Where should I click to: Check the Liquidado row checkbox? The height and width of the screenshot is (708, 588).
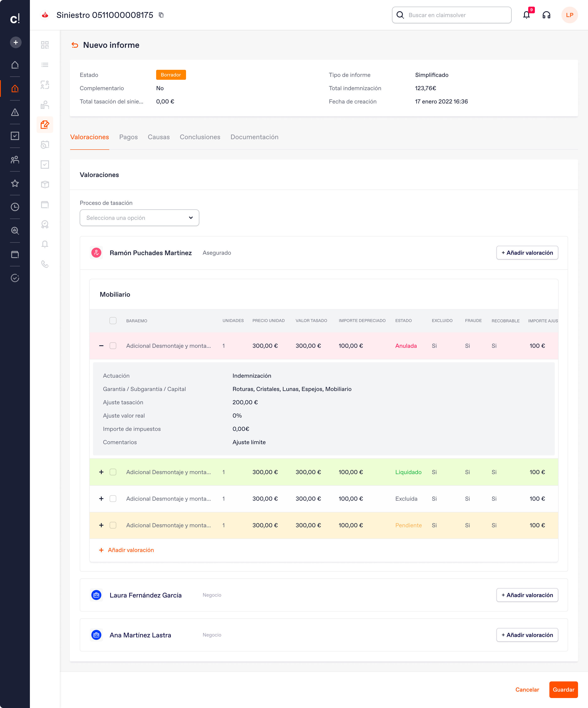tap(113, 472)
